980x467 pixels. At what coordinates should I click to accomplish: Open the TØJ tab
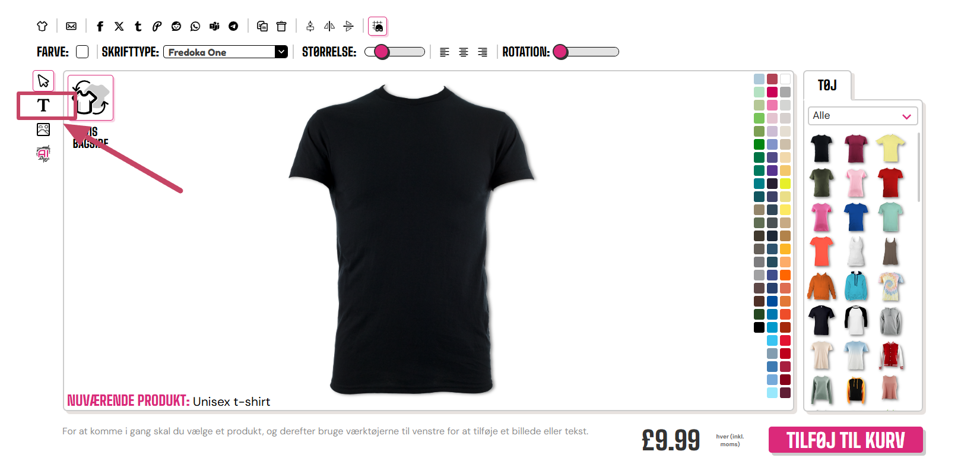(x=827, y=86)
